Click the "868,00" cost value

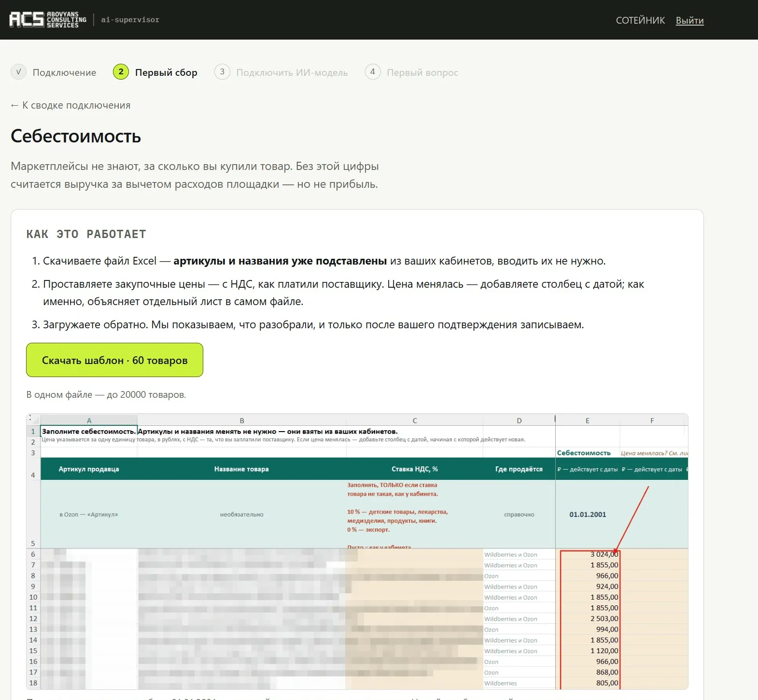coord(607,672)
